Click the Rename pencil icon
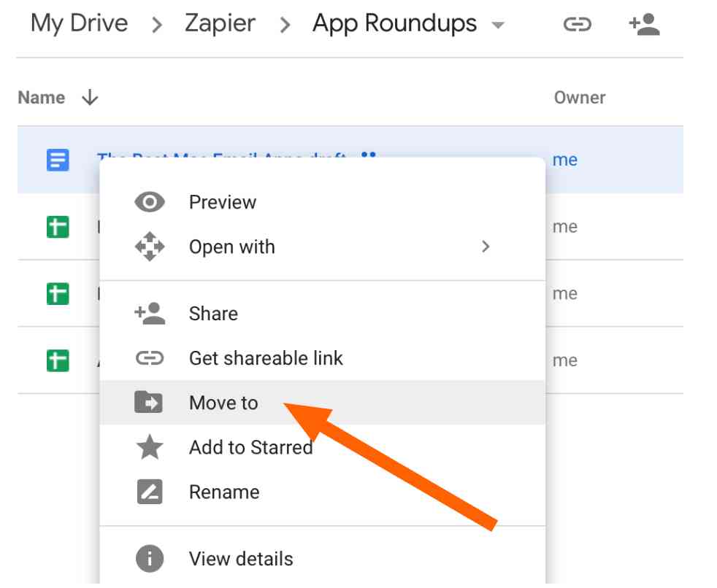The width and height of the screenshot is (717, 588). [150, 492]
